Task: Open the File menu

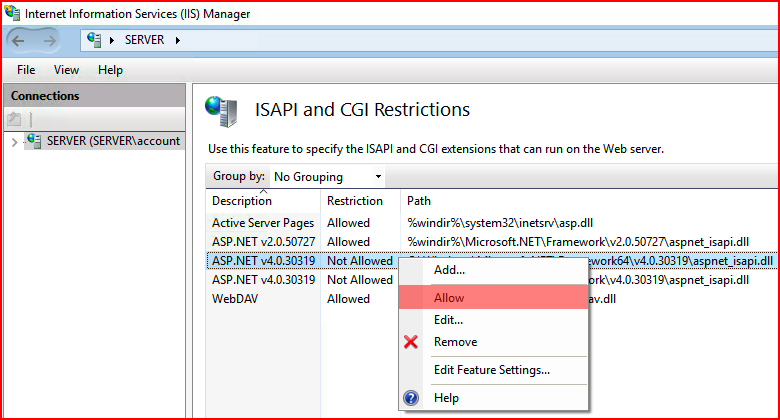Action: tap(26, 70)
